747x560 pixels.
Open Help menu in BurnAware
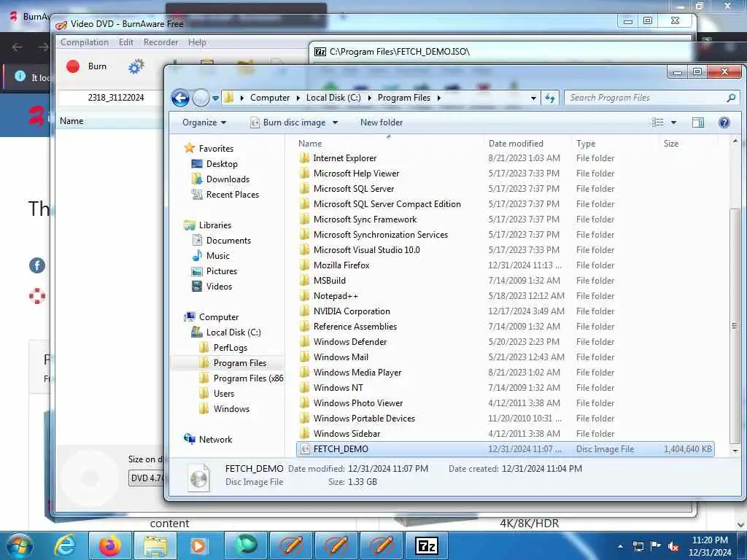197,42
